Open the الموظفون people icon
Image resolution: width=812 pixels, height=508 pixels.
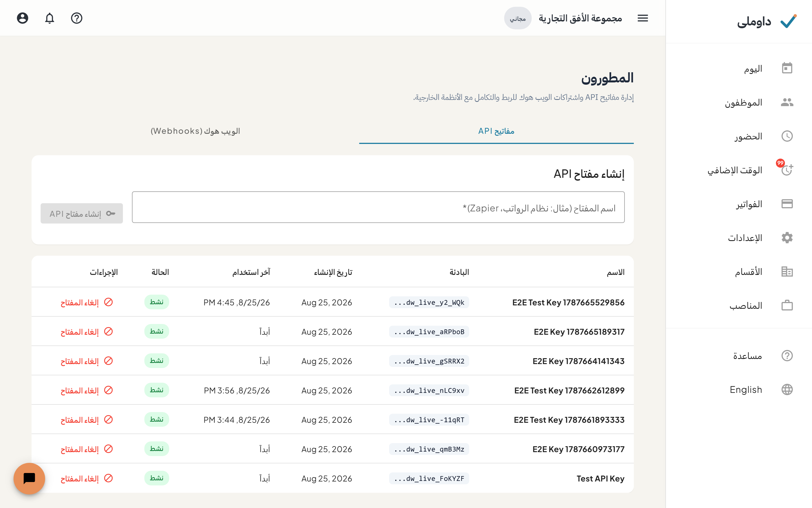(787, 102)
